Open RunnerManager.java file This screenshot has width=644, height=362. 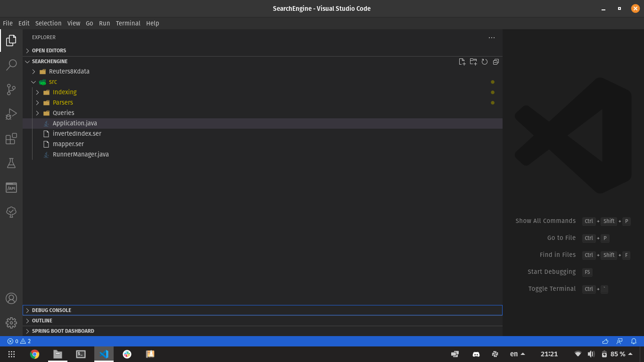263,155
